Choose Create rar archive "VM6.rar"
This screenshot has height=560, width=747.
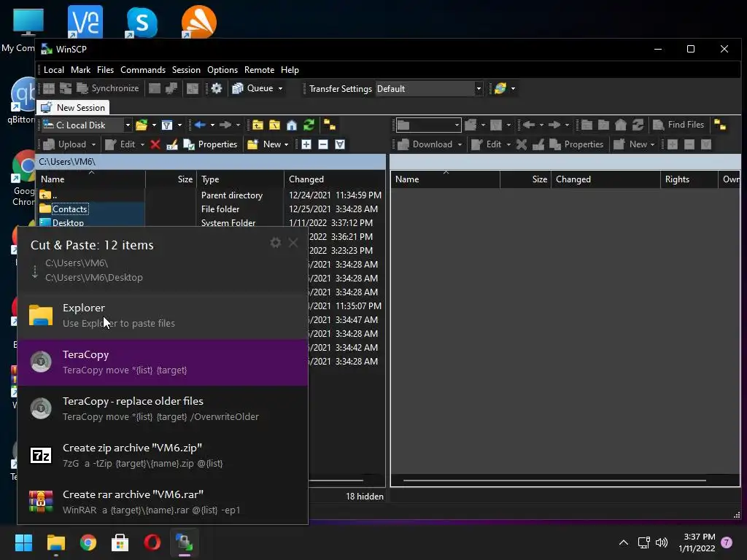[x=163, y=502]
